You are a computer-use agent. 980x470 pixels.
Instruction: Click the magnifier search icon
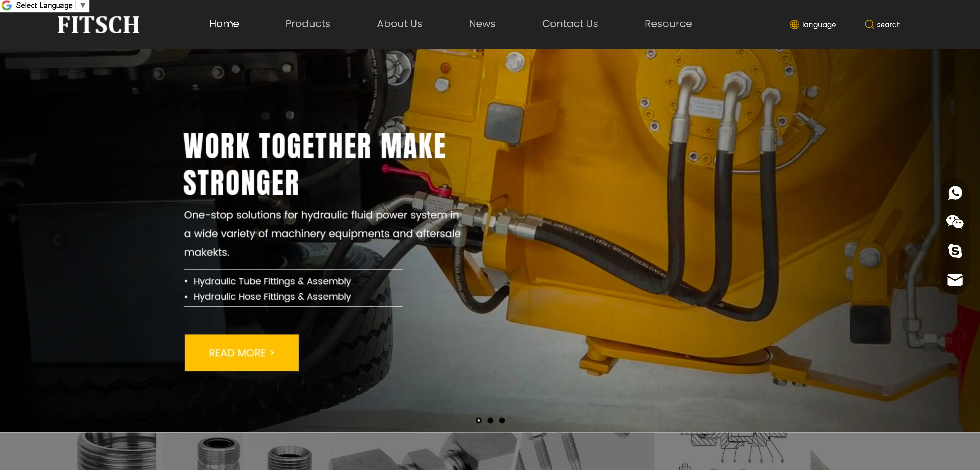pos(869,24)
